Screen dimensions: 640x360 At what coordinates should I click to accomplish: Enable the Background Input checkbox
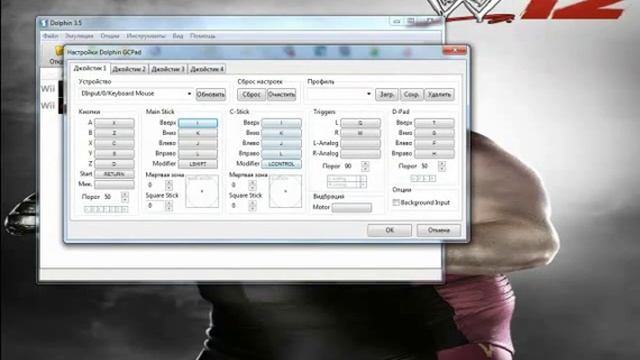coord(396,203)
